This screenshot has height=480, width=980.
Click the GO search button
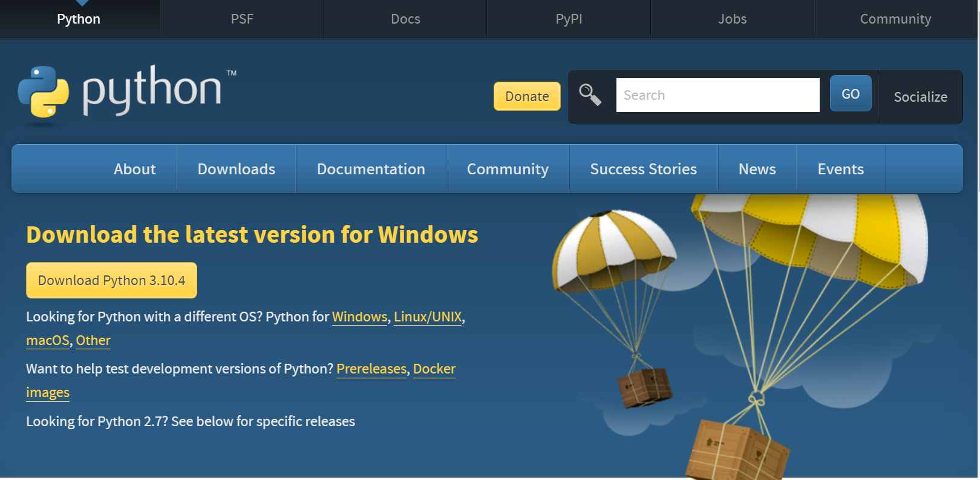point(851,93)
